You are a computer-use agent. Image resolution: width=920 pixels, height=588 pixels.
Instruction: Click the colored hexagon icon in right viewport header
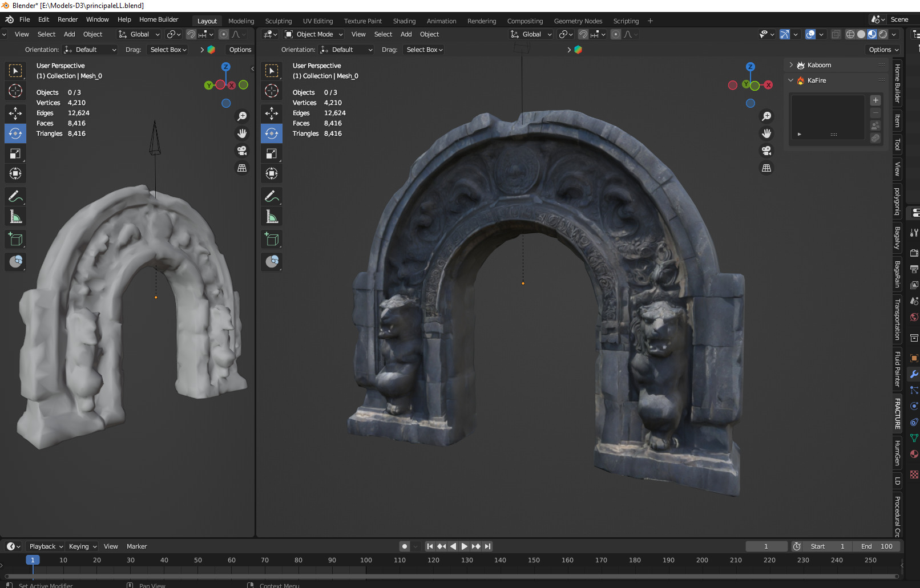pos(578,50)
